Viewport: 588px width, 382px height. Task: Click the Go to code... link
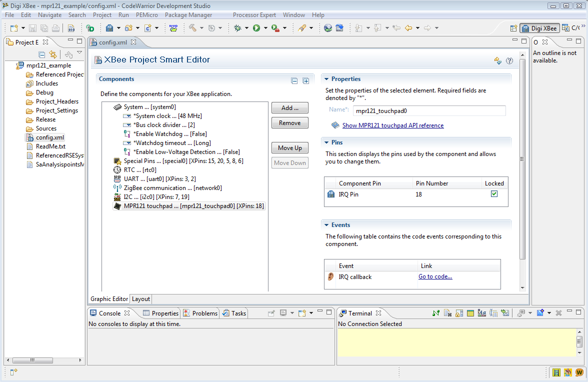(x=435, y=276)
